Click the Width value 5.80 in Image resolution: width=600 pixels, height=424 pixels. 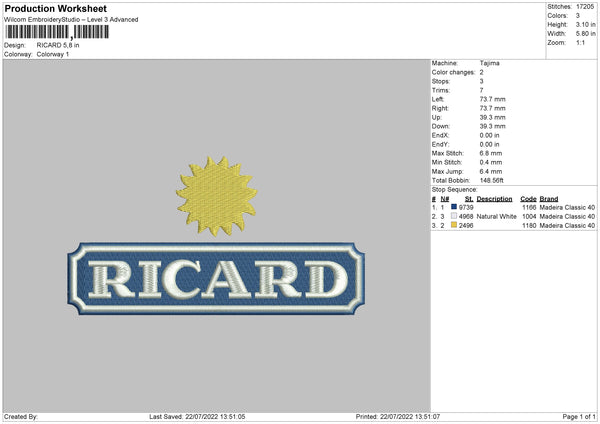click(x=585, y=34)
